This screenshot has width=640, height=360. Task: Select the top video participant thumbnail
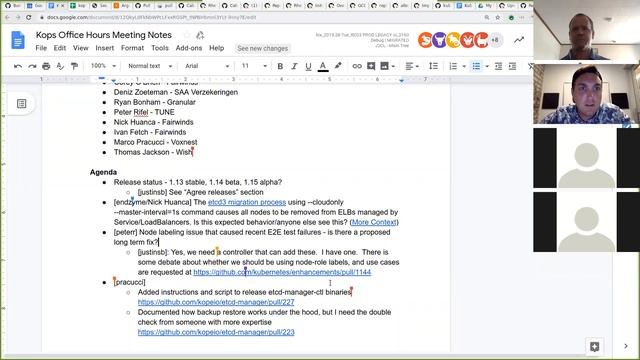click(586, 31)
